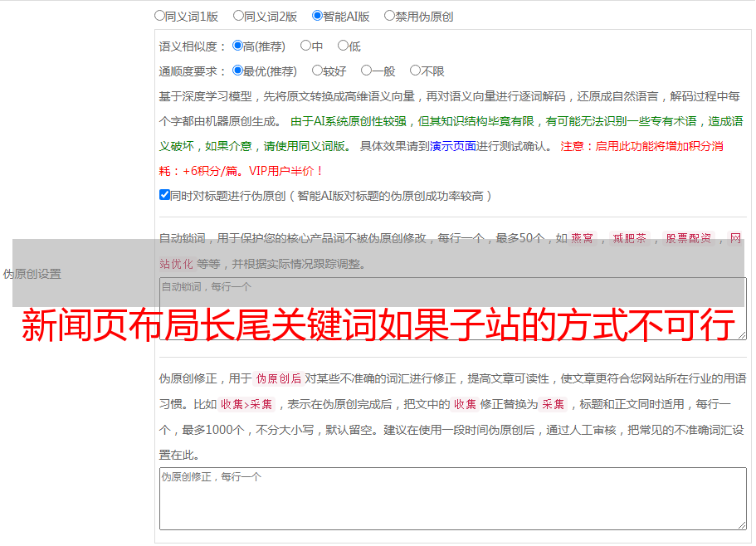
Task: Open the 演示页面 link
Action: tap(452, 146)
